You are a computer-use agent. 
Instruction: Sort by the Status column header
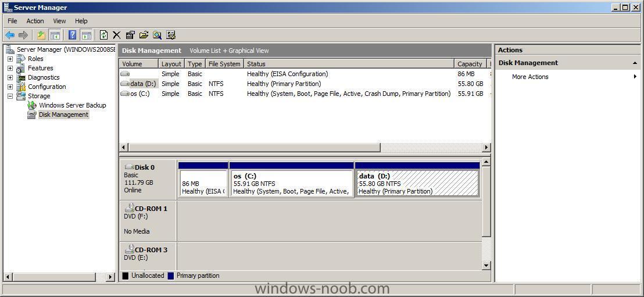(349, 64)
